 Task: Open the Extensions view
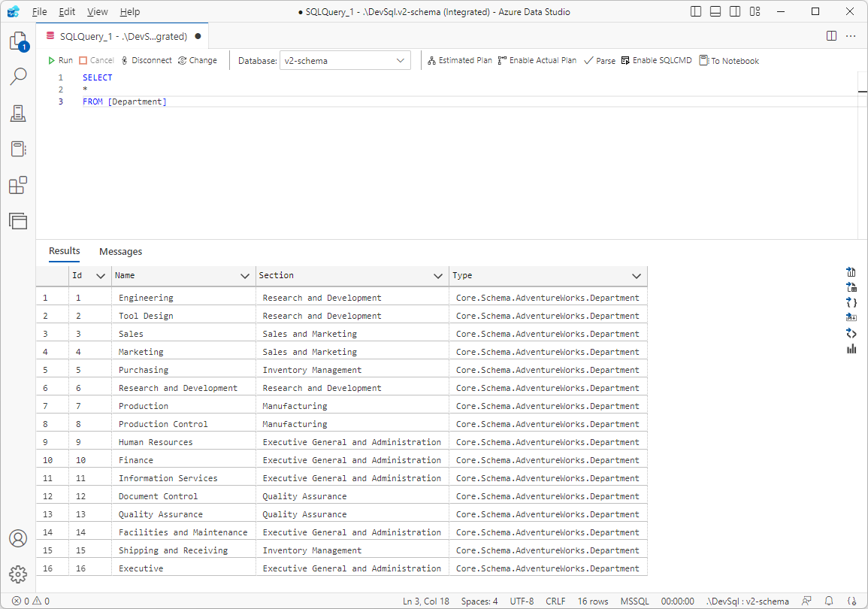[18, 185]
